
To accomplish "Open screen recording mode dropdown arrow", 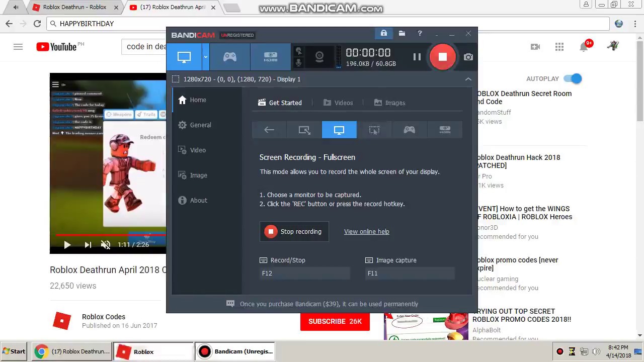I will [205, 57].
